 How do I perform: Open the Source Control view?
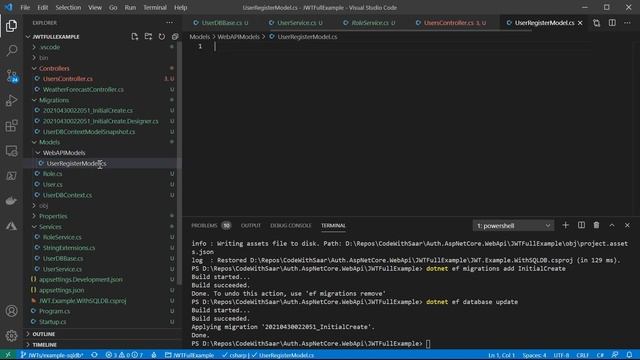point(11,76)
